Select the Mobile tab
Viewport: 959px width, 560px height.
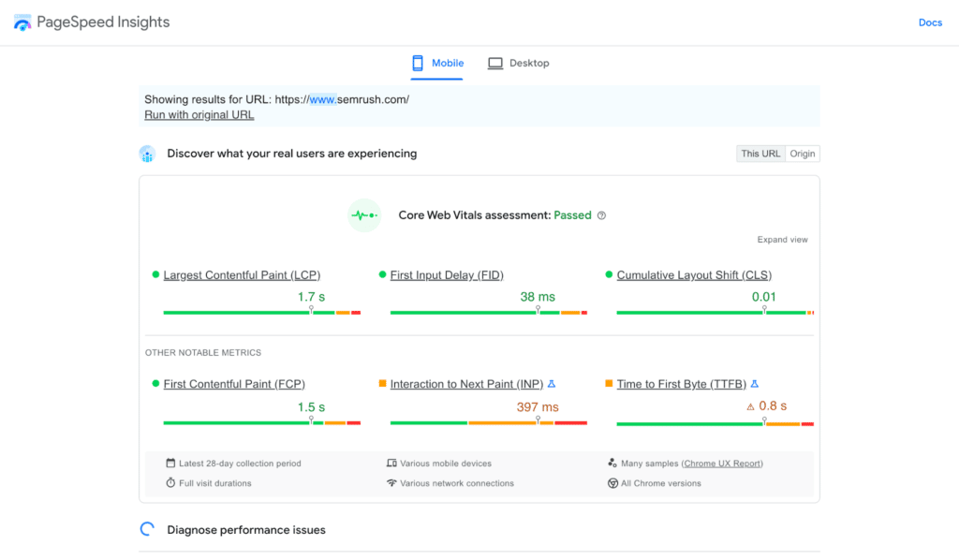coord(437,63)
